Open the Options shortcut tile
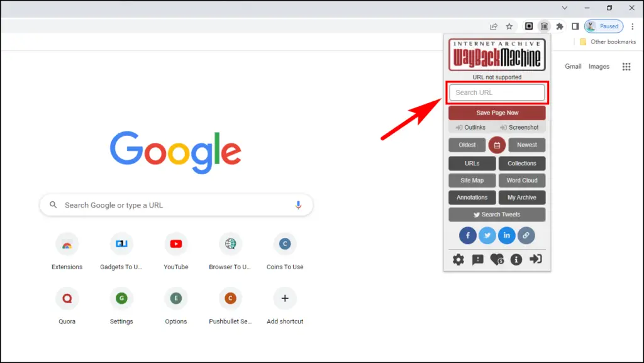The image size is (644, 363). click(x=176, y=304)
